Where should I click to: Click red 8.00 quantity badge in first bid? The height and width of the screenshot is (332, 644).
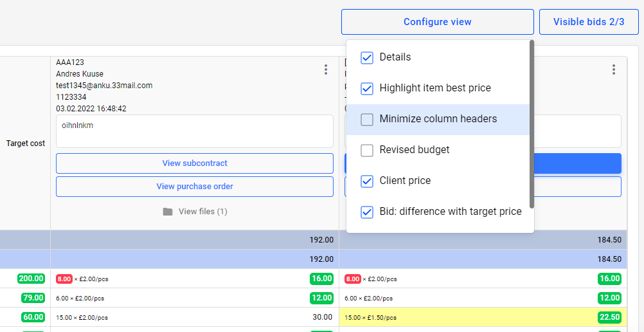[x=64, y=279]
